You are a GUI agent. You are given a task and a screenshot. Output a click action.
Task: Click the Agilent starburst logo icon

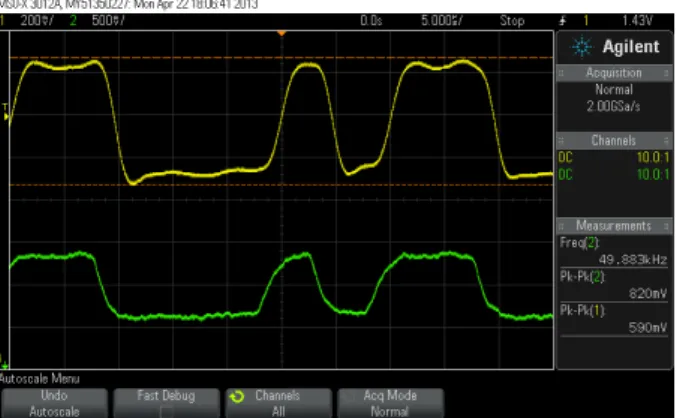tap(582, 47)
